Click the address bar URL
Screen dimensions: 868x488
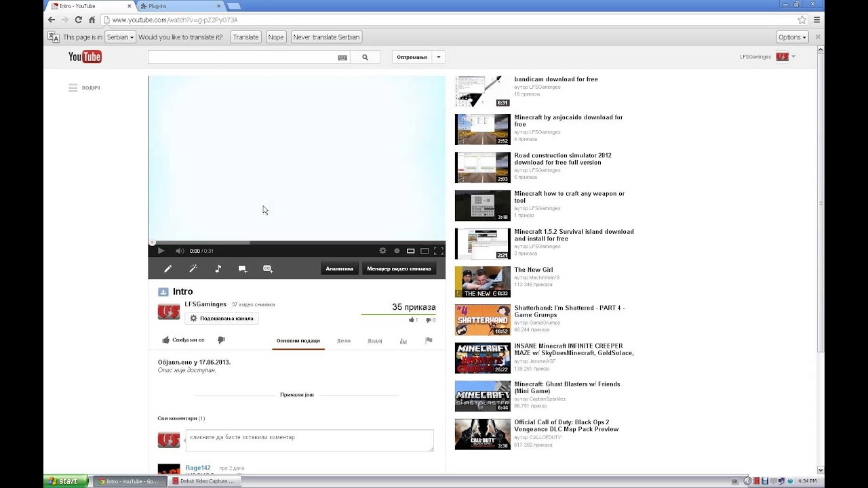coord(175,20)
